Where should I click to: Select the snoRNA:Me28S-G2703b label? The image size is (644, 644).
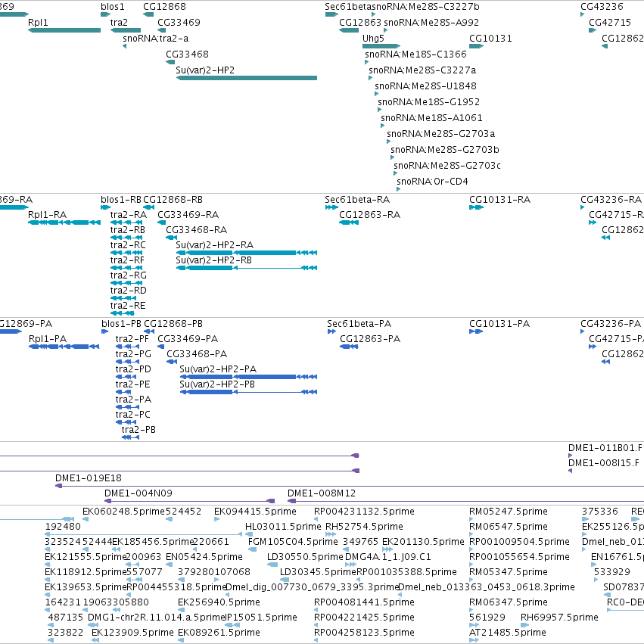[x=445, y=150]
